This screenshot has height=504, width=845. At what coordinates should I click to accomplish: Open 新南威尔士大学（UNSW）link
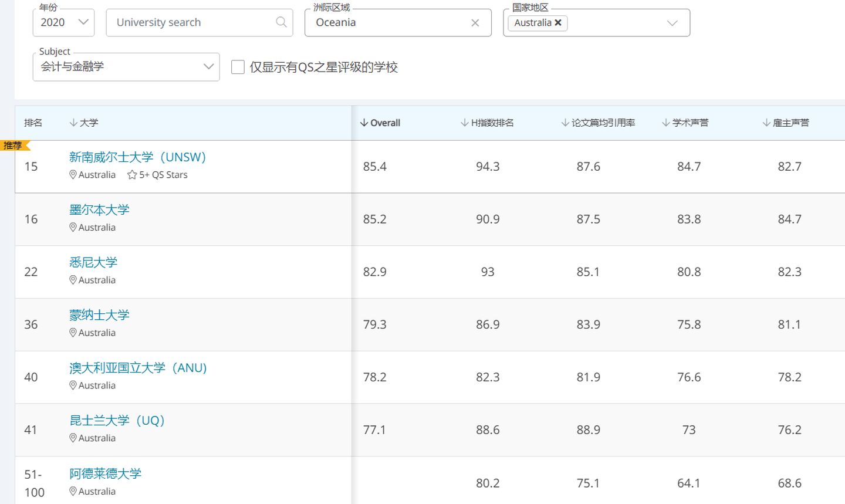pyautogui.click(x=138, y=157)
